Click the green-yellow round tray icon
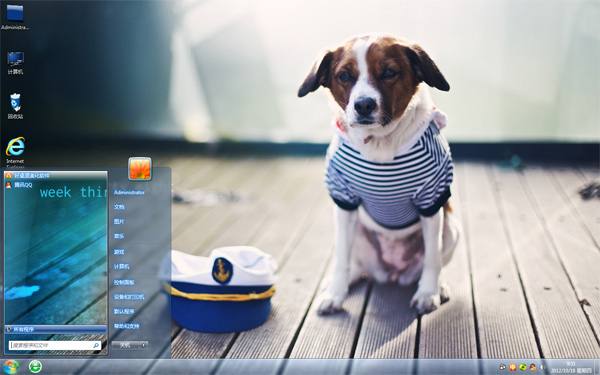This screenshot has width=600, height=375. tap(523, 367)
